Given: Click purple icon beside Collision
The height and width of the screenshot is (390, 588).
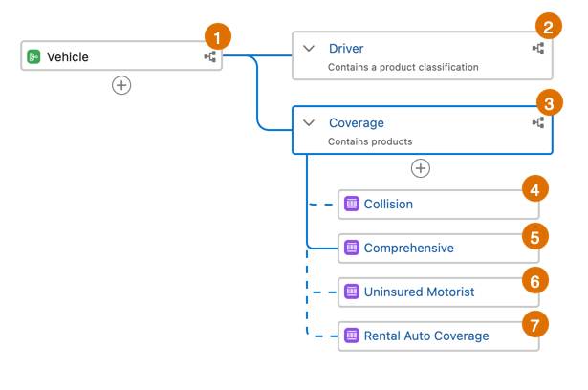Looking at the screenshot, I should [352, 204].
